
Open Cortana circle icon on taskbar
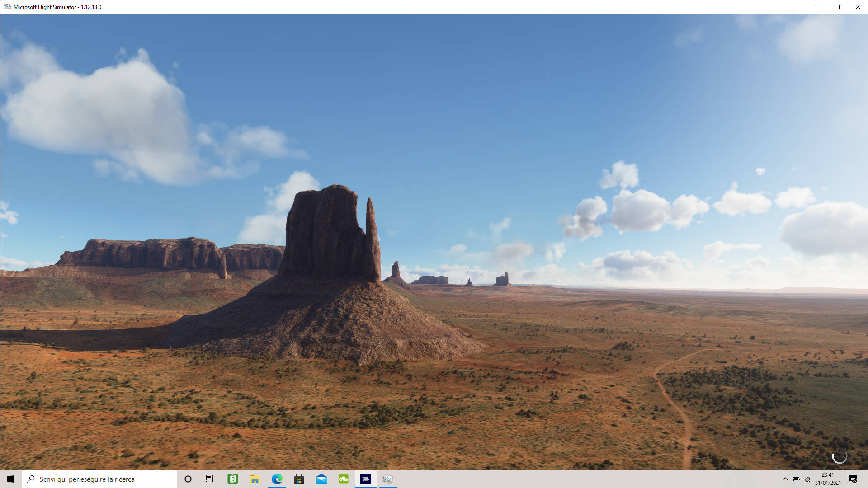coord(188,479)
